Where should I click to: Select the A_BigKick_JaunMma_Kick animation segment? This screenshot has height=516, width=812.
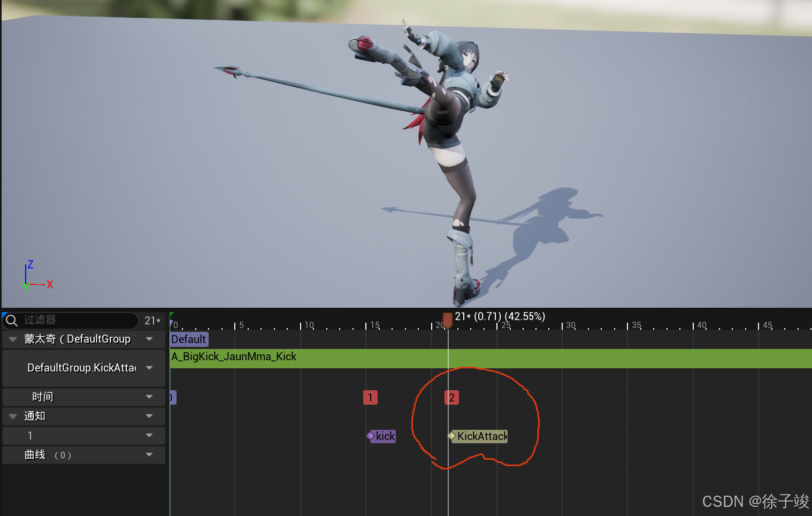tap(491, 358)
